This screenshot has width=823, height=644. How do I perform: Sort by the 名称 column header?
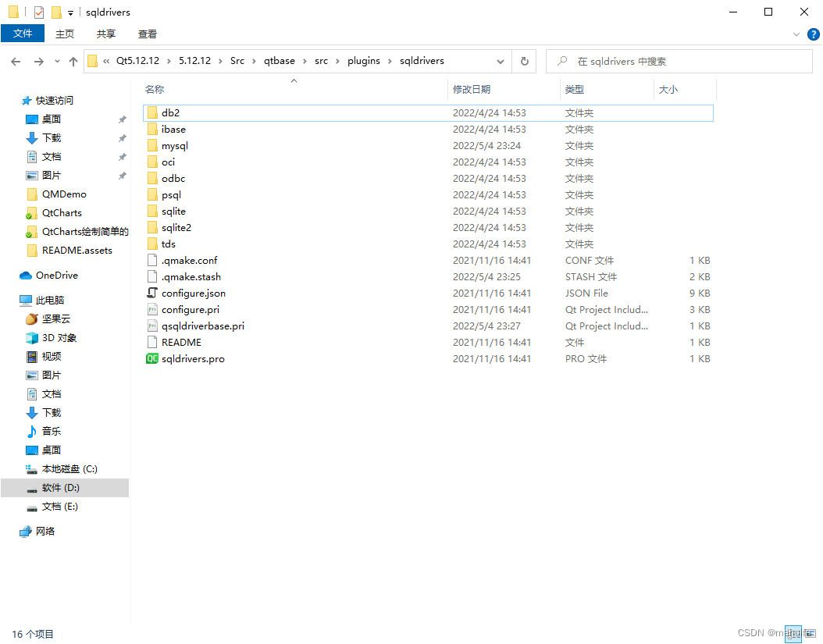click(x=155, y=90)
